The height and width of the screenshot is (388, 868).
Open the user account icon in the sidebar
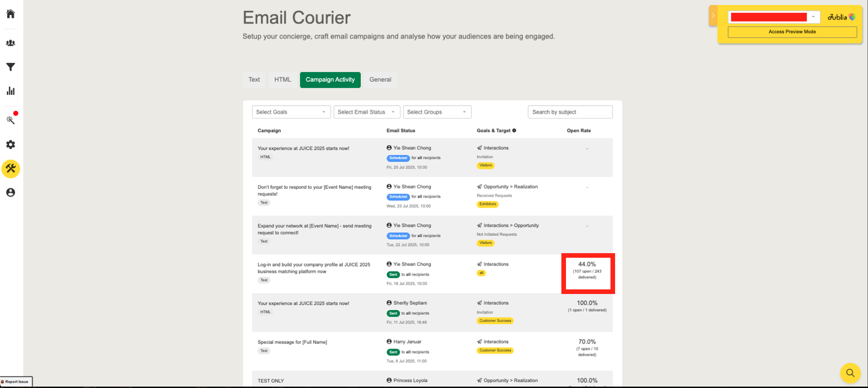coord(11,193)
